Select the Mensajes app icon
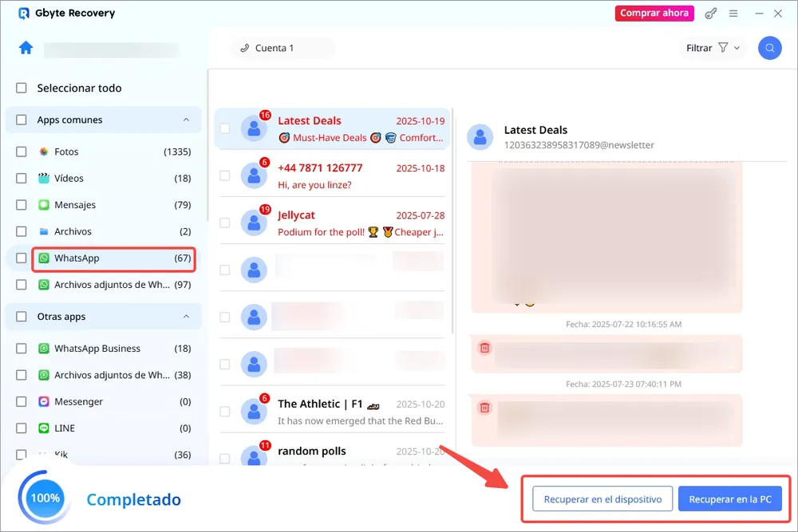 42,204
